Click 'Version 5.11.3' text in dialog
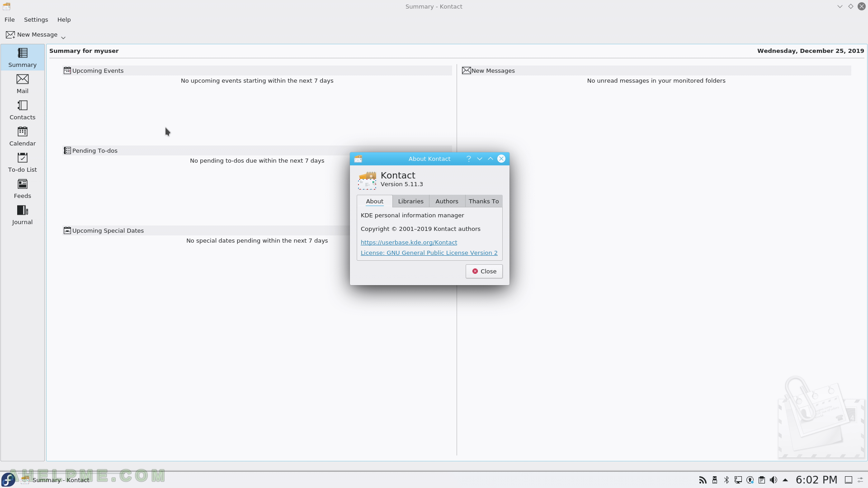Screen dimensions: 868x488 [x=402, y=184]
